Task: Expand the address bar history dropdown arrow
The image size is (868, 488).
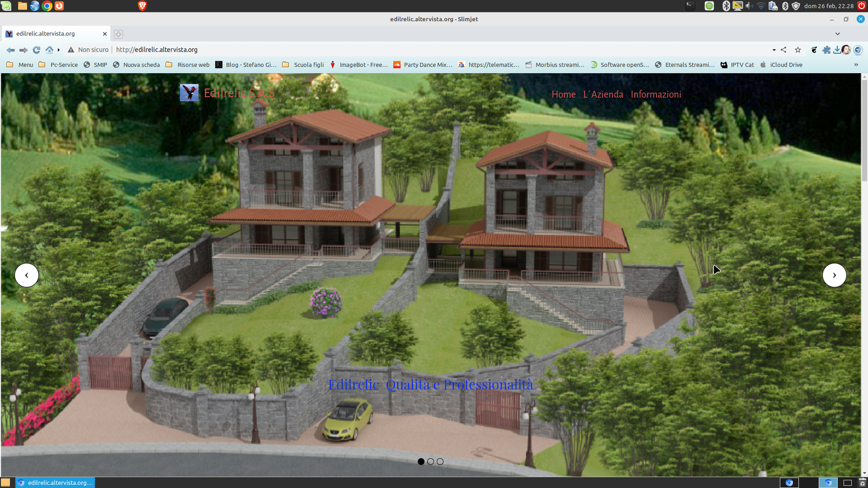Action: 774,50
